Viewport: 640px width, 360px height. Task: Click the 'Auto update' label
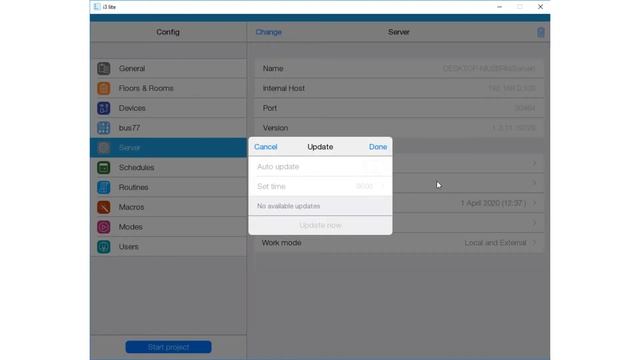click(x=278, y=167)
